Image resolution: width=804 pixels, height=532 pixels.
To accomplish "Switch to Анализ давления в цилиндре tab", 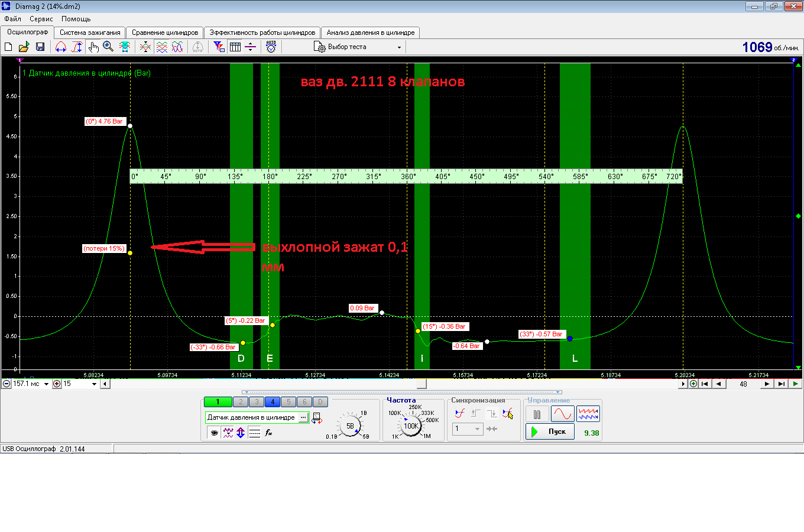I will (371, 33).
